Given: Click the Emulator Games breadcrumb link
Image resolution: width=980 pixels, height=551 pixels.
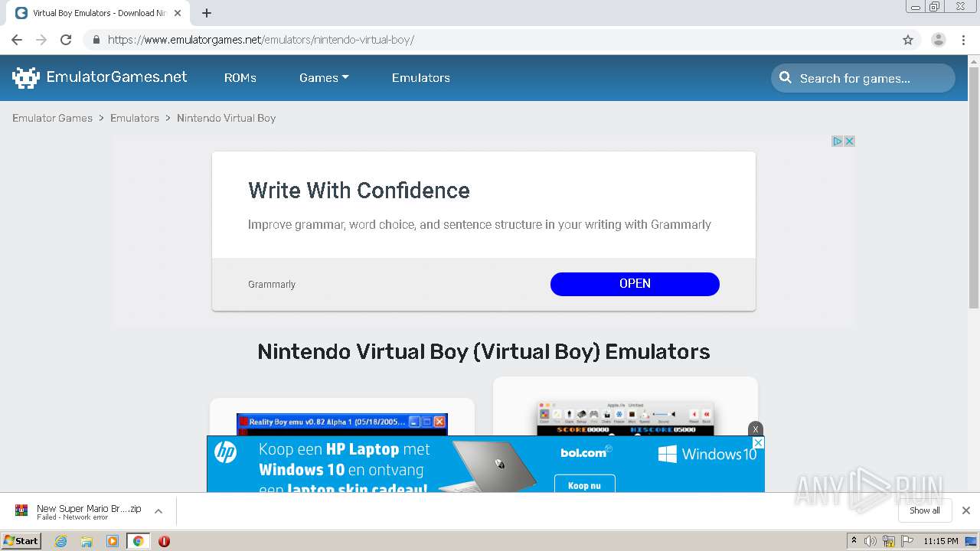Looking at the screenshot, I should (52, 118).
